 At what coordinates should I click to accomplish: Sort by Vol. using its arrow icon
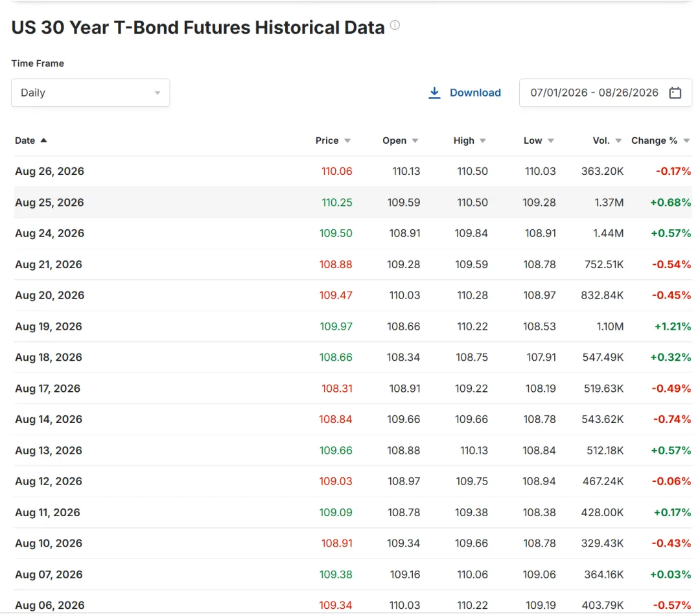pos(618,141)
